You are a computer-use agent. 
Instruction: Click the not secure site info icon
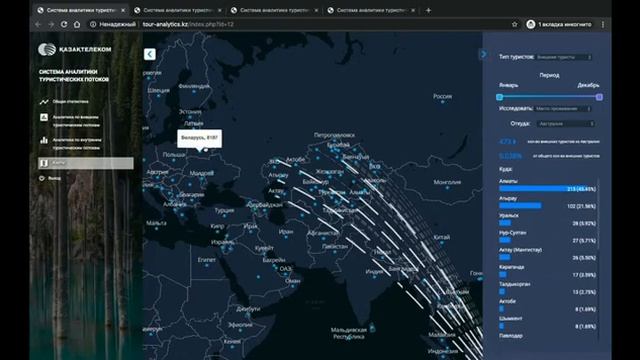(x=93, y=24)
